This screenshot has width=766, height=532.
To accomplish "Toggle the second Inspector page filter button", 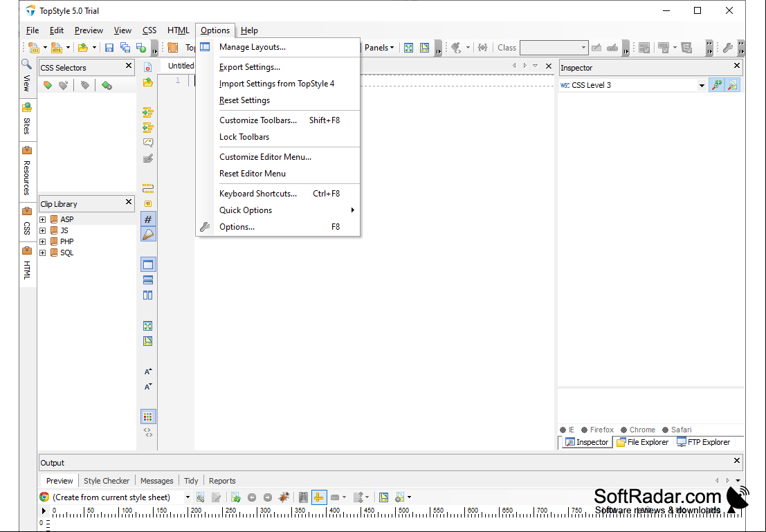I will click(732, 85).
